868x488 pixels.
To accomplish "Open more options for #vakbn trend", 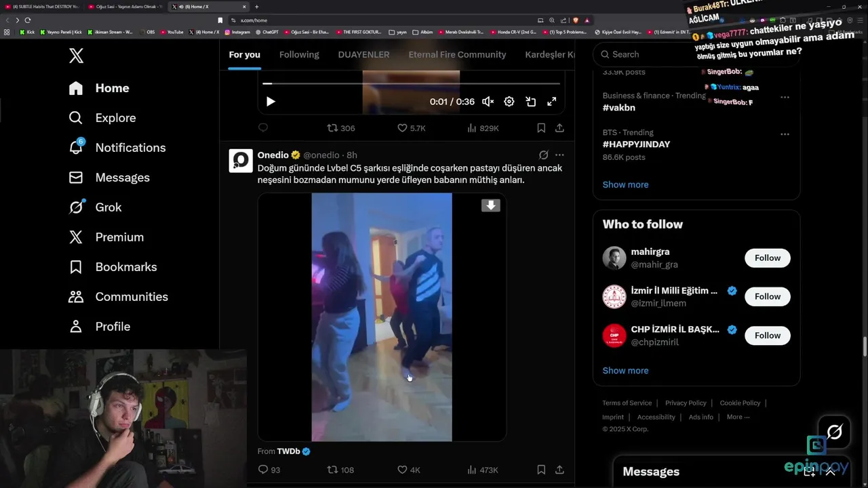I will coord(785,97).
